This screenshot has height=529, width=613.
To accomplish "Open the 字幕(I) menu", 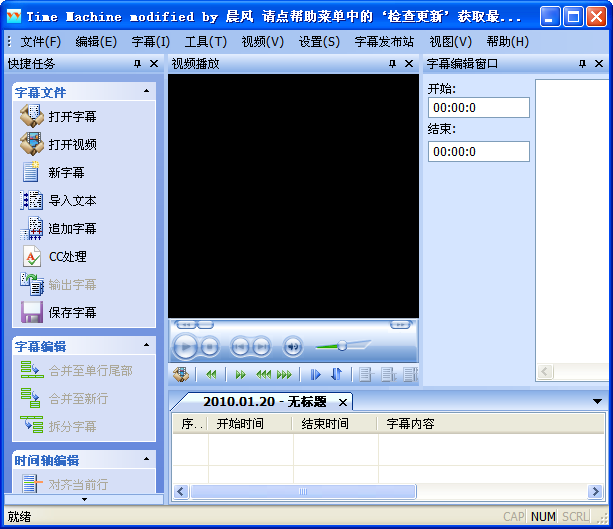I will click(151, 41).
